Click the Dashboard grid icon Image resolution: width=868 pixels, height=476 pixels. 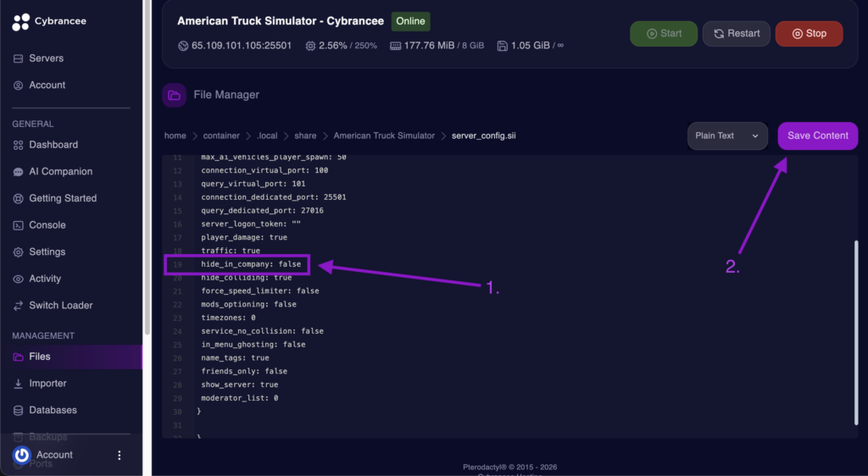[x=19, y=145]
